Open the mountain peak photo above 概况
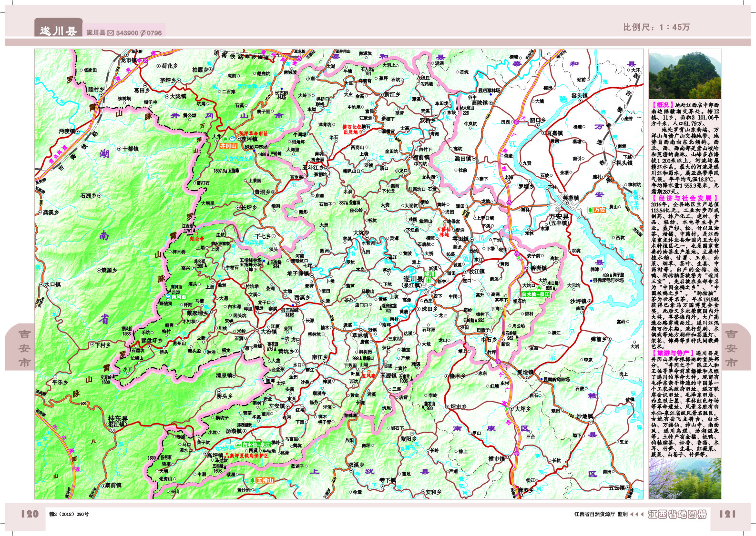This screenshot has height=536, width=756. (685, 74)
